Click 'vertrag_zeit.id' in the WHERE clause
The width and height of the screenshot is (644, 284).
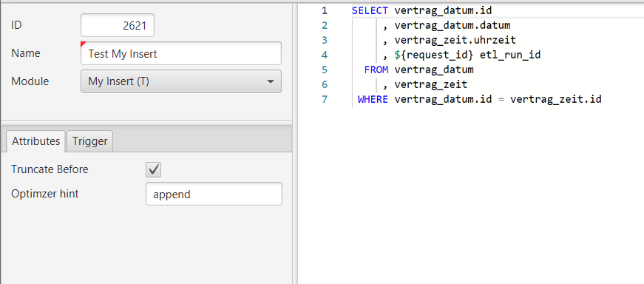click(556, 99)
